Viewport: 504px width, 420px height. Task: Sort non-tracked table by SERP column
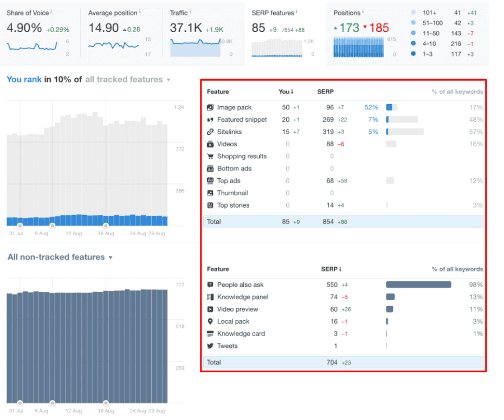pyautogui.click(x=331, y=269)
